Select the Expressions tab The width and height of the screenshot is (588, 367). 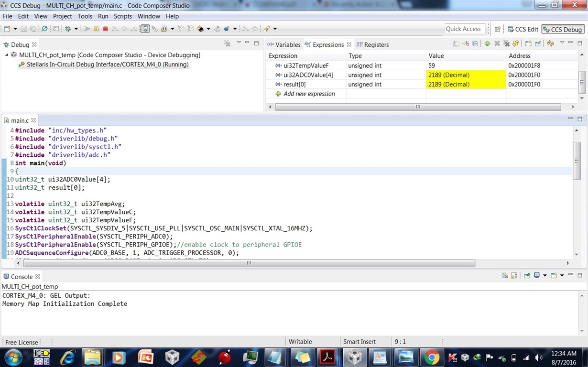[328, 44]
